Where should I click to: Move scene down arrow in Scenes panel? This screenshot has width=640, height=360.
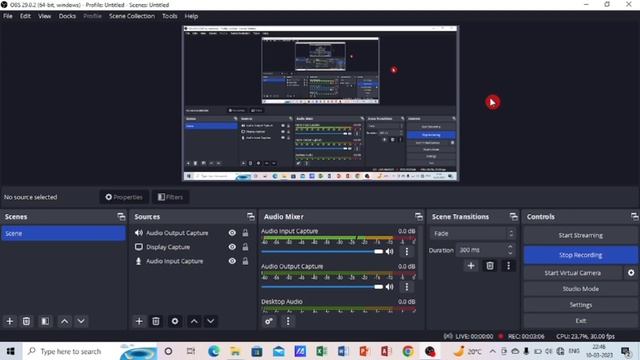click(x=81, y=321)
